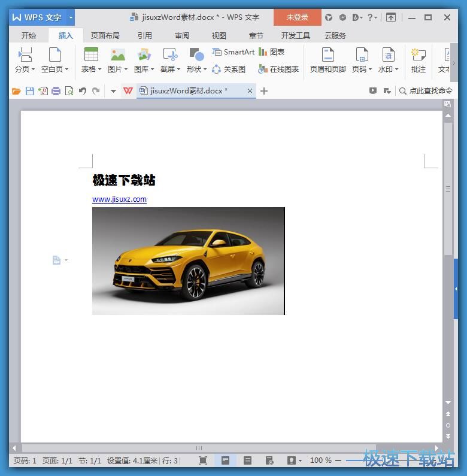This screenshot has height=476, width=467.
Task: Expand the 图片 dropdown arrow
Action: pyautogui.click(x=126, y=69)
